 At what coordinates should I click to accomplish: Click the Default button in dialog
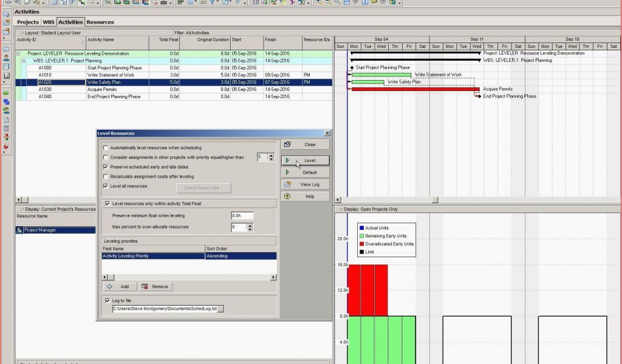[306, 172]
